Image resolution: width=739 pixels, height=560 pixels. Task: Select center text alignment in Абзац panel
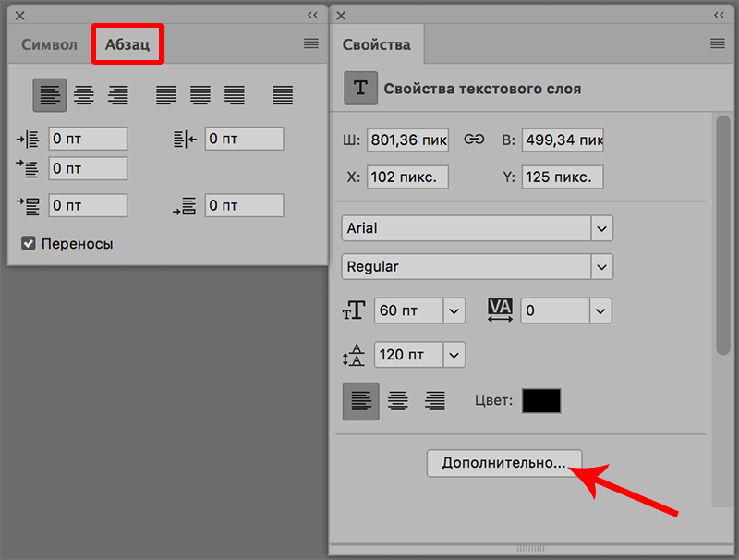[84, 94]
